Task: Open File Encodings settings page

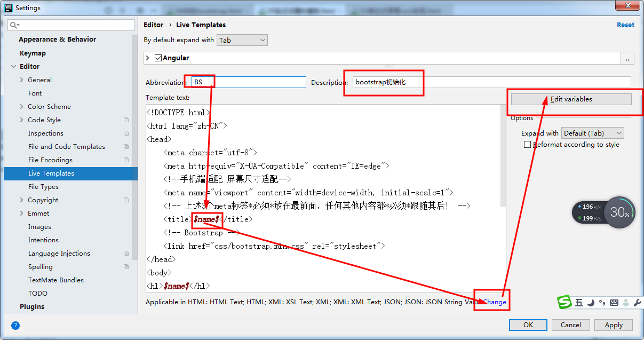Action: point(50,160)
